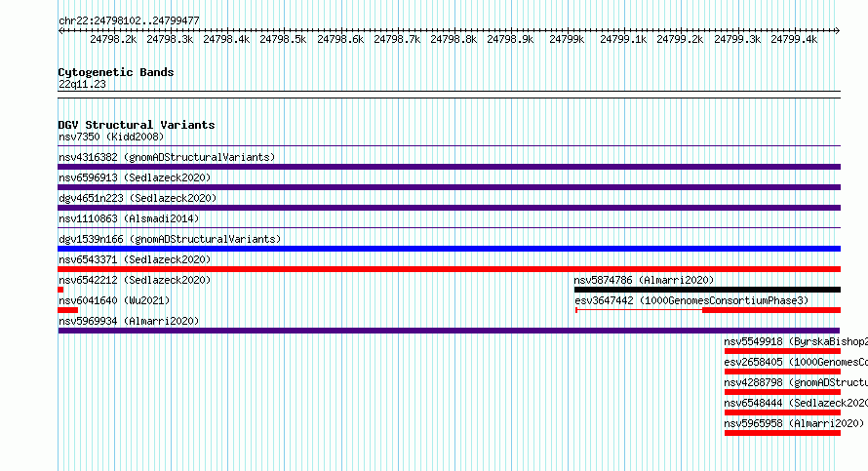
Task: Open nsv4288798 gnomAD variant label
Action: click(x=796, y=382)
